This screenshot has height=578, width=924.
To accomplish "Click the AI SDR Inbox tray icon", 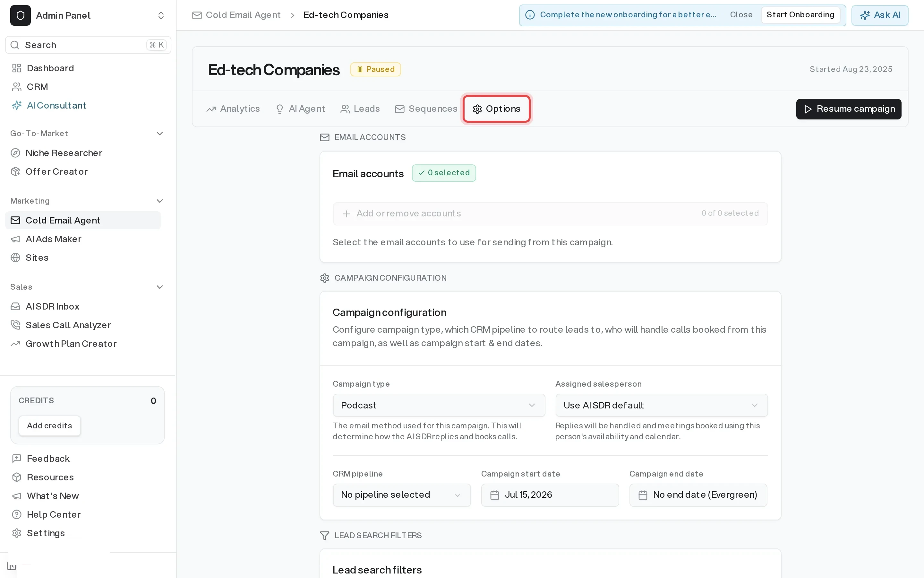I will pyautogui.click(x=15, y=307).
